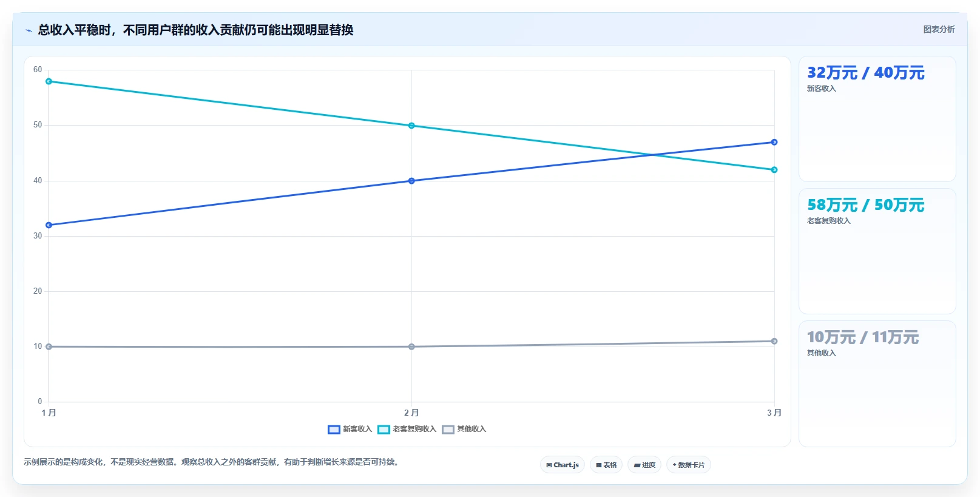Image resolution: width=980 pixels, height=497 pixels.
Task: Click the 新客收入 card label
Action: coord(821,89)
